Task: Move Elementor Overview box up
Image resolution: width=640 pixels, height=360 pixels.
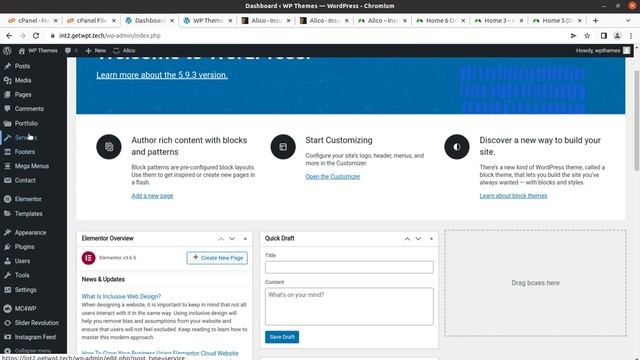Action: tap(221, 239)
